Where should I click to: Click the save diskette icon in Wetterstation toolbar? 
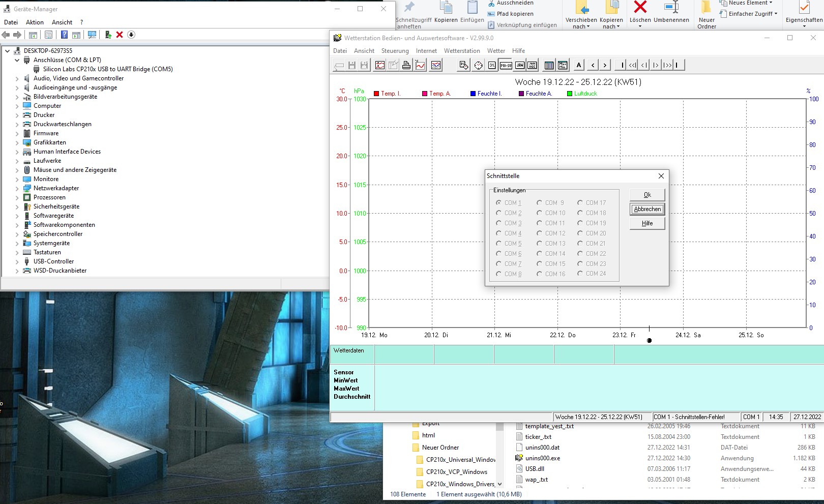pos(351,65)
